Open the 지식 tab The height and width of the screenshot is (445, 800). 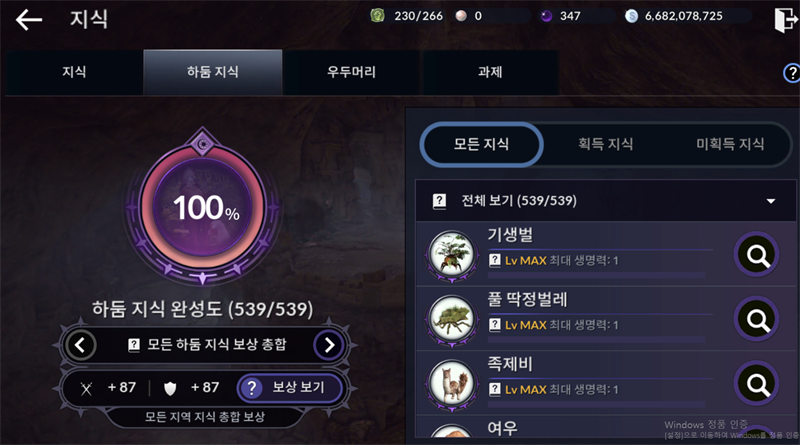(74, 72)
